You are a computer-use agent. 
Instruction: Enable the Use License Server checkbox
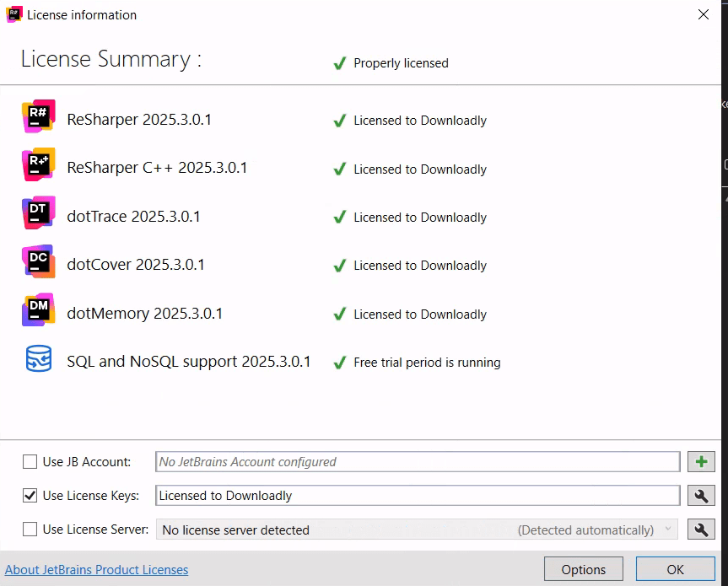[30, 530]
